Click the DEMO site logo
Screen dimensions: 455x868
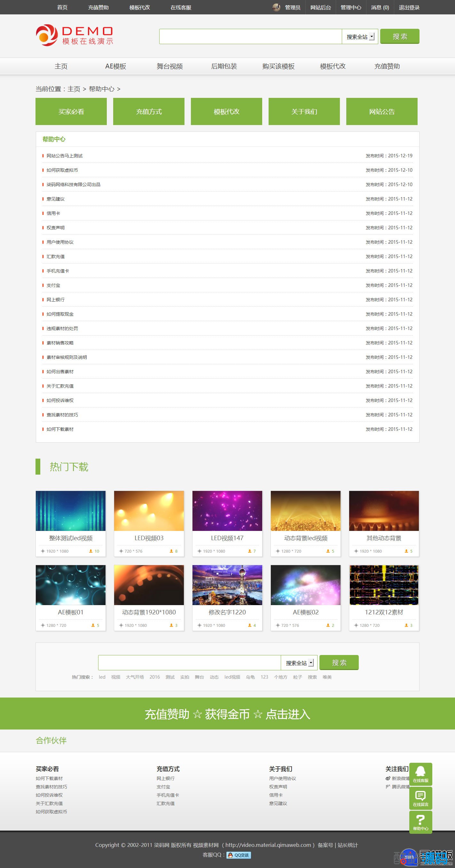pyautogui.click(x=75, y=36)
